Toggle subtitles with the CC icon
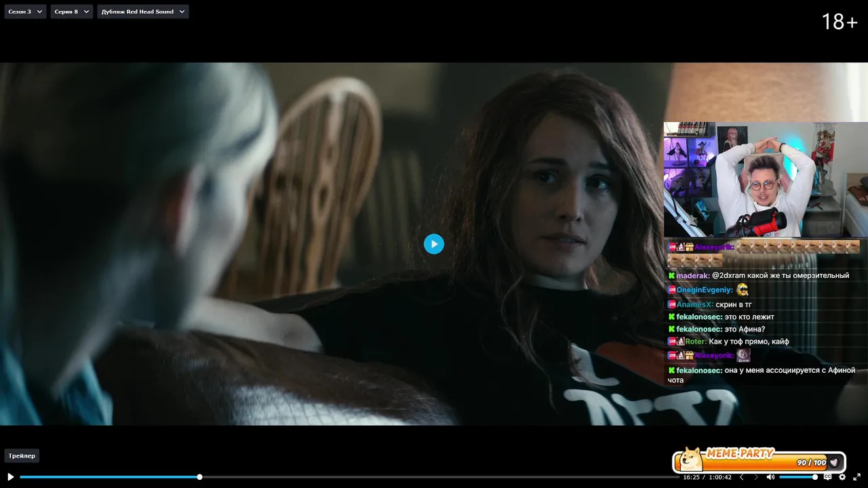This screenshot has width=868, height=488. coord(827,477)
